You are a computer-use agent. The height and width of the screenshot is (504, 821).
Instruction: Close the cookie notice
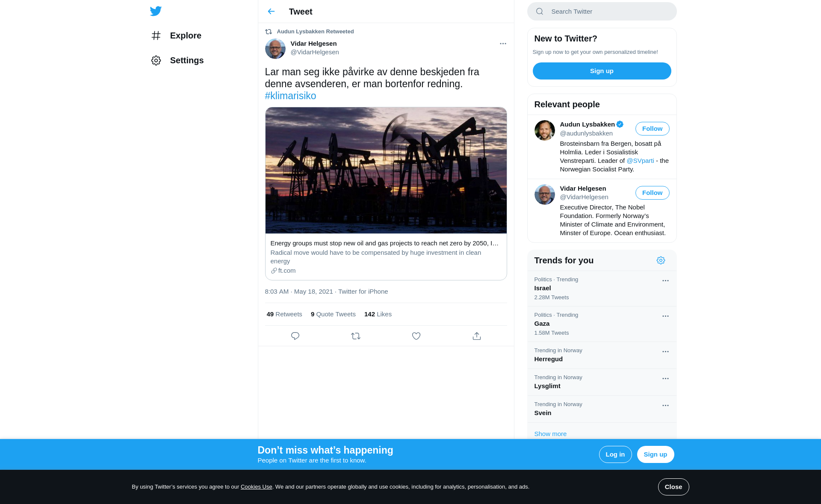pyautogui.click(x=673, y=487)
